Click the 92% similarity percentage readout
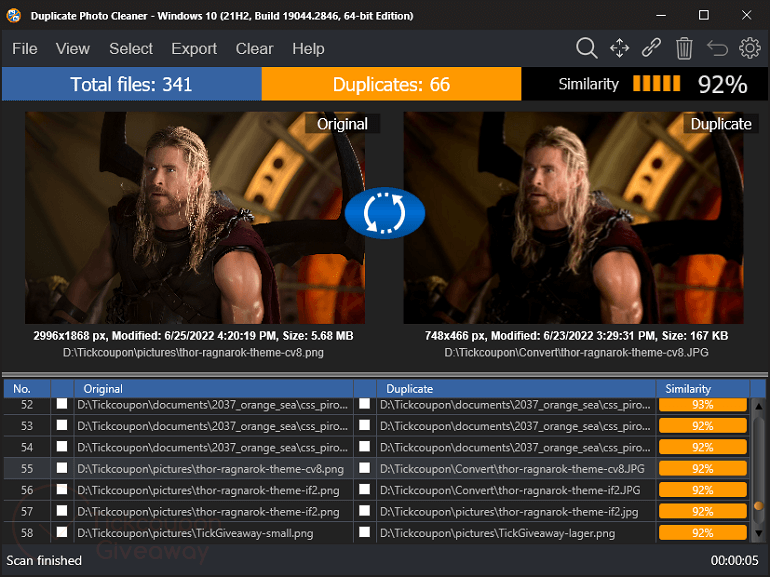The width and height of the screenshot is (770, 577). click(722, 84)
